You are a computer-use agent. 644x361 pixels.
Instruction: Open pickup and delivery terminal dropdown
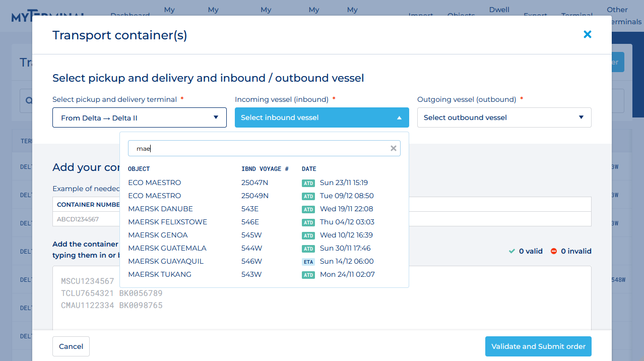[x=140, y=117]
